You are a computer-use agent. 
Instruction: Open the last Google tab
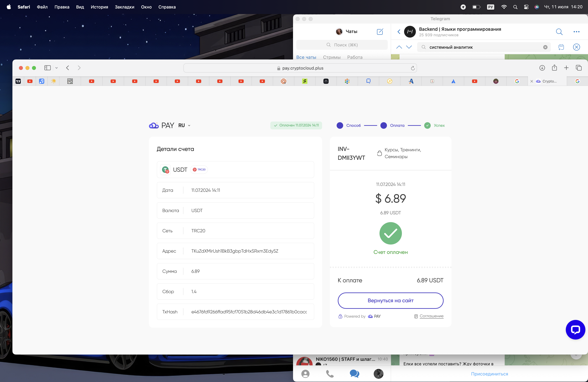[x=577, y=81]
